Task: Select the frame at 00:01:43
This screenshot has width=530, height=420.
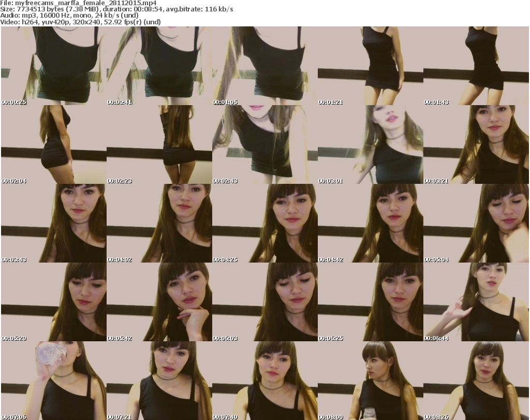Action: tap(476, 66)
